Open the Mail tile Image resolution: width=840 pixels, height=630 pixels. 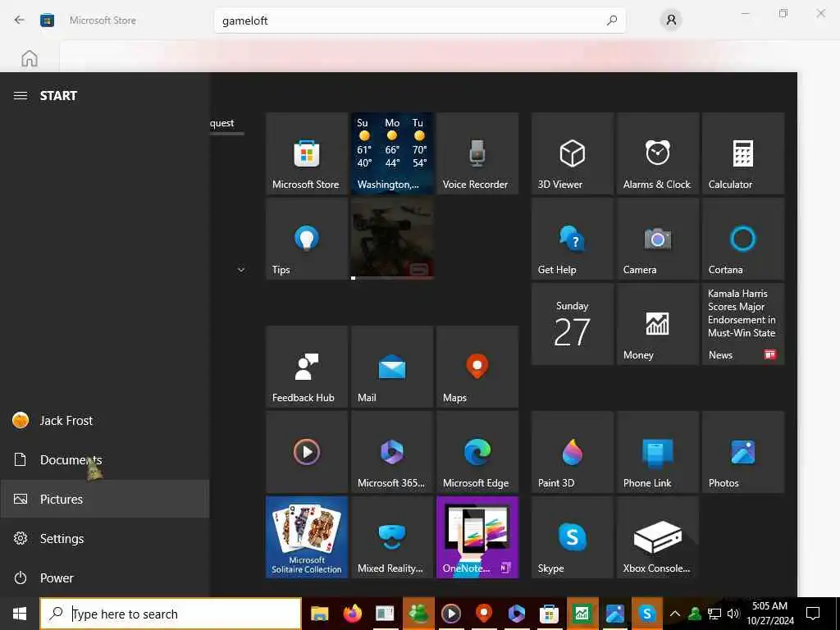click(392, 367)
